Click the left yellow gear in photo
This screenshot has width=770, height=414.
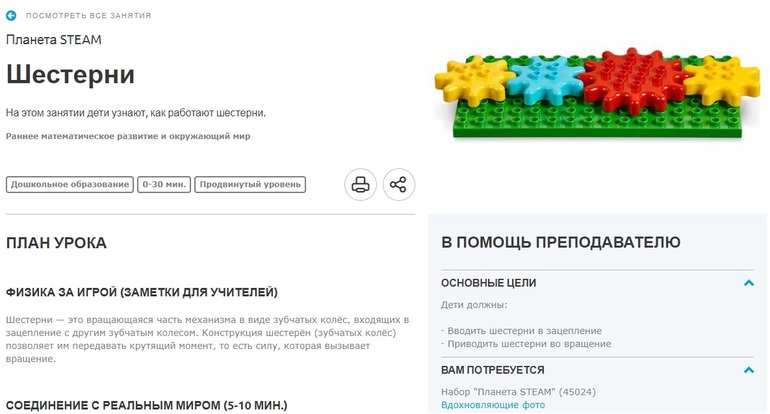pyautogui.click(x=474, y=80)
